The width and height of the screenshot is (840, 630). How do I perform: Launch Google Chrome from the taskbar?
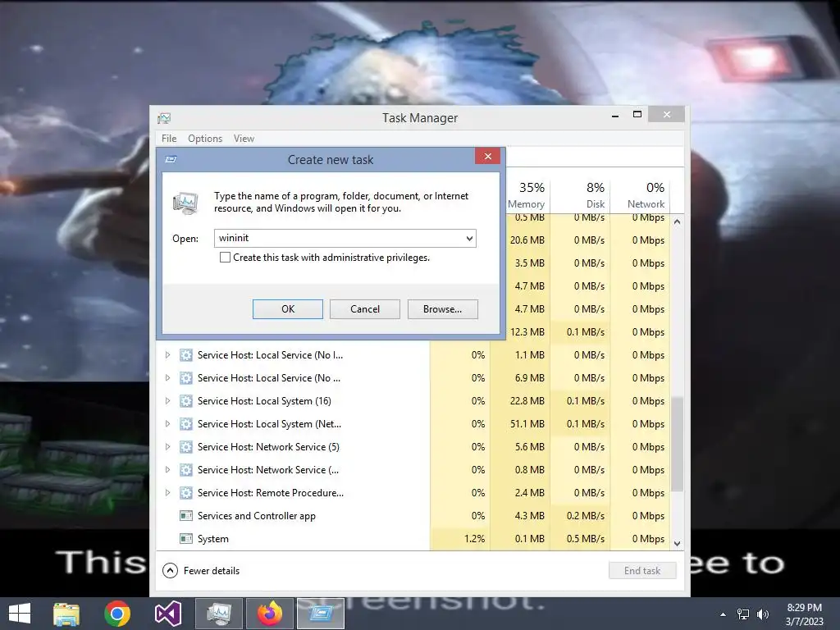pyautogui.click(x=117, y=614)
